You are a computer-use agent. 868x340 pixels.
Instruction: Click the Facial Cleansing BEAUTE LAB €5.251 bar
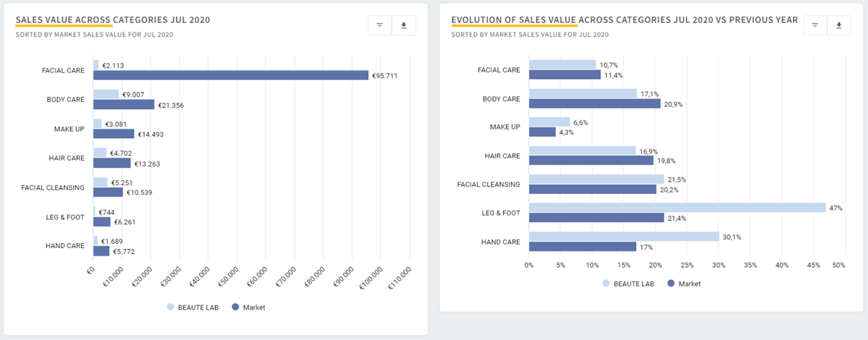click(x=100, y=182)
